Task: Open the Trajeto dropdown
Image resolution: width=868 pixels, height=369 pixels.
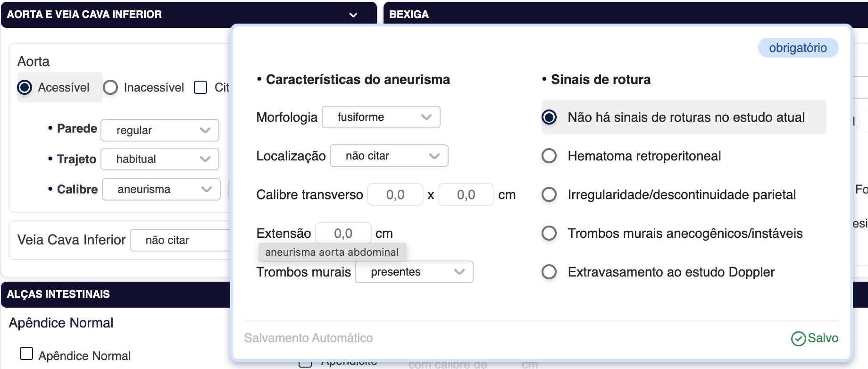Action: coord(160,159)
